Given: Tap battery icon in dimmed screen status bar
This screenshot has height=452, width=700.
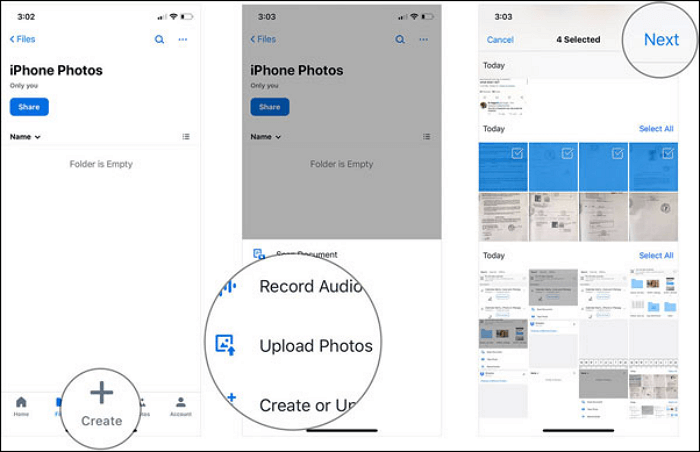Looking at the screenshot, I should click(427, 17).
